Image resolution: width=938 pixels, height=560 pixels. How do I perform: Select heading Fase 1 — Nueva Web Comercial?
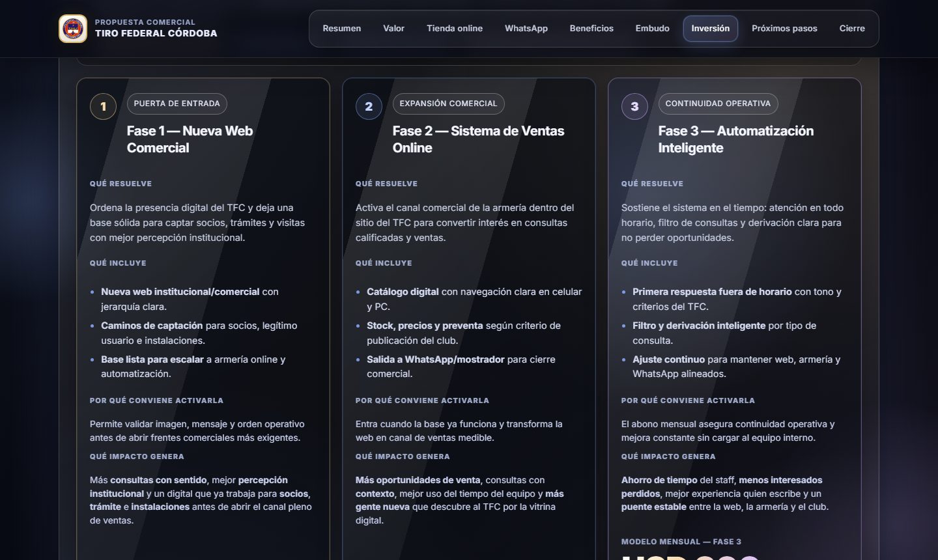tap(190, 139)
